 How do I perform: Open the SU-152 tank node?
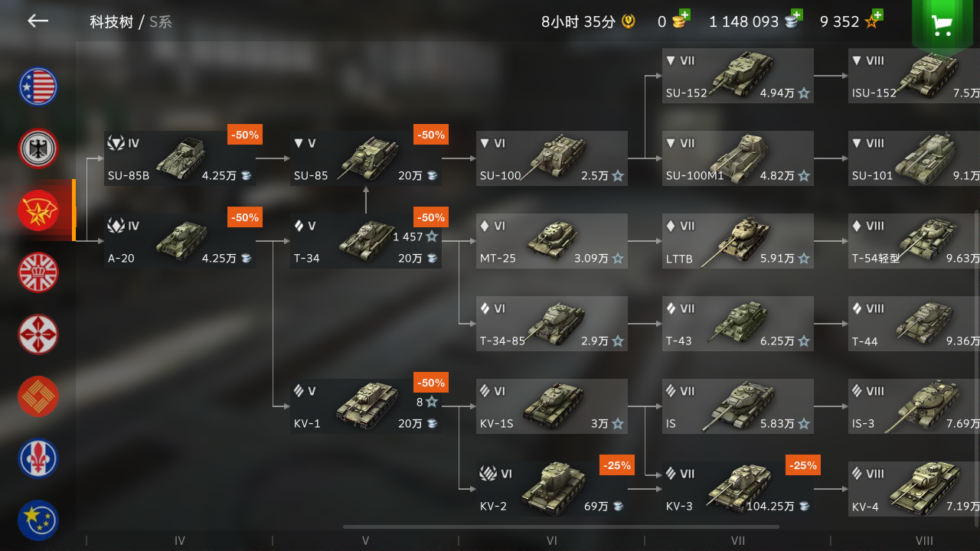[x=738, y=76]
